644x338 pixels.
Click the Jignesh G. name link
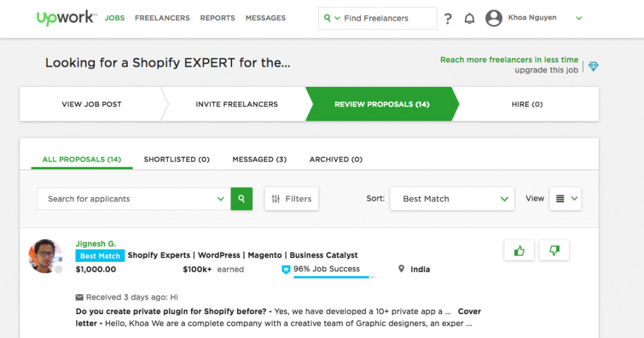96,244
